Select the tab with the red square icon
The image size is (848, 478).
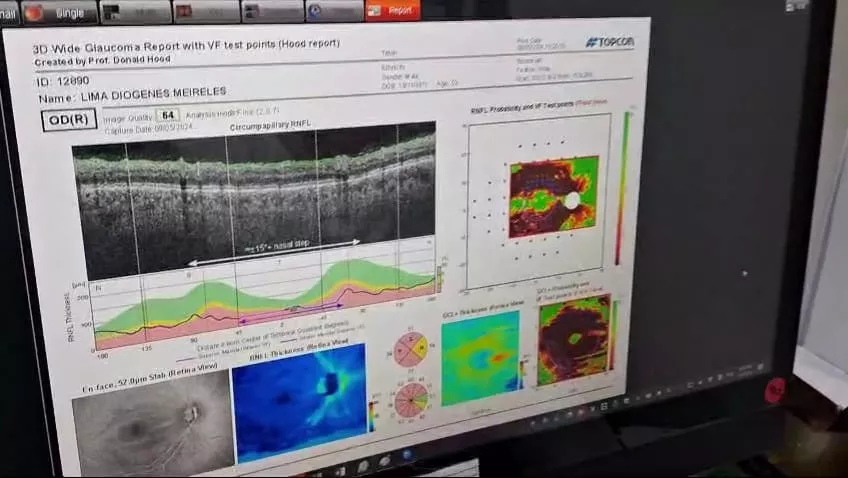click(x=206, y=12)
